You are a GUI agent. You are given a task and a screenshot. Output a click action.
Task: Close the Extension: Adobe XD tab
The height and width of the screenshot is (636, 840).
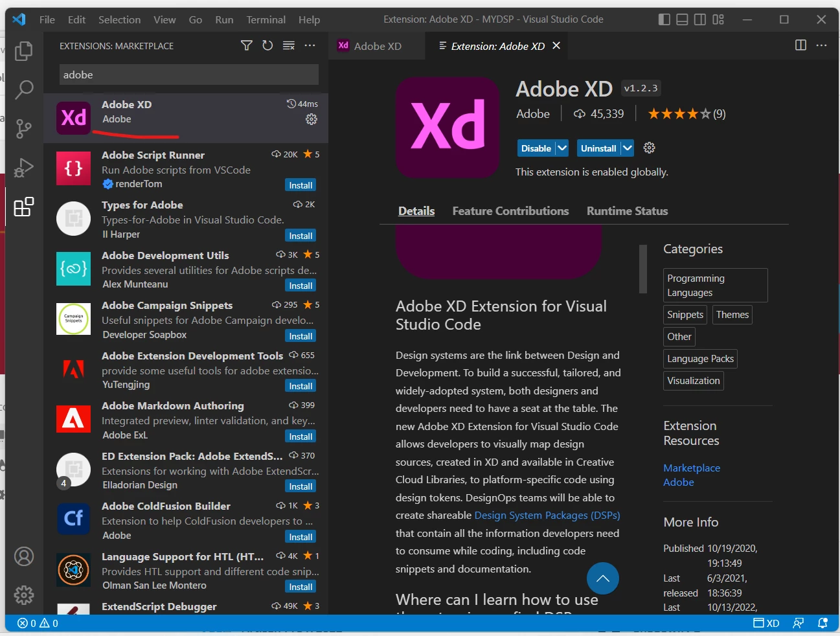click(x=556, y=45)
